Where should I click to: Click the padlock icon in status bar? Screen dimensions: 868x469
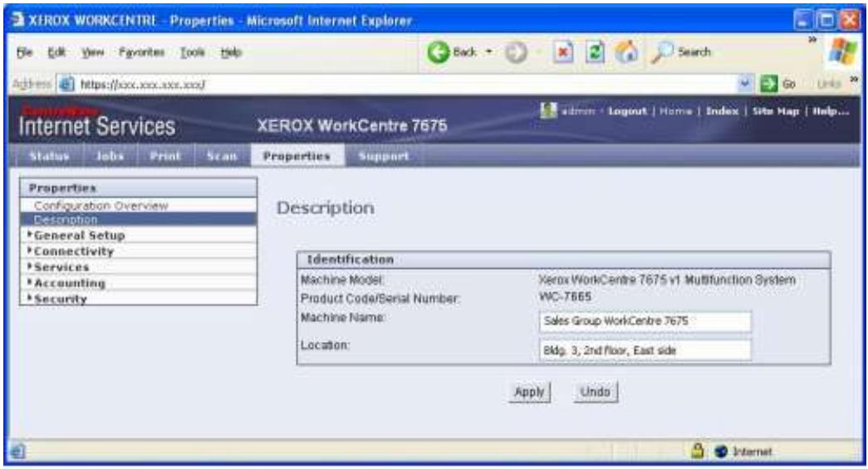pyautogui.click(x=698, y=451)
